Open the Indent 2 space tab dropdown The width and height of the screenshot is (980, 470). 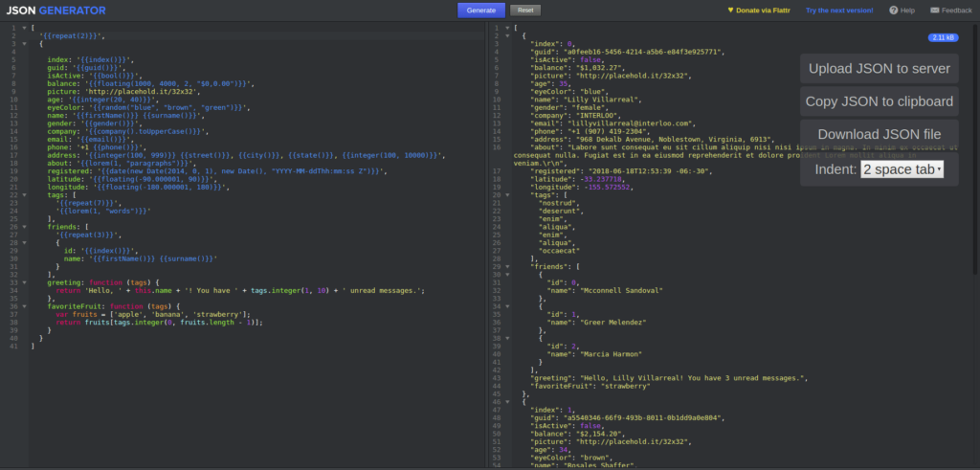click(x=902, y=169)
